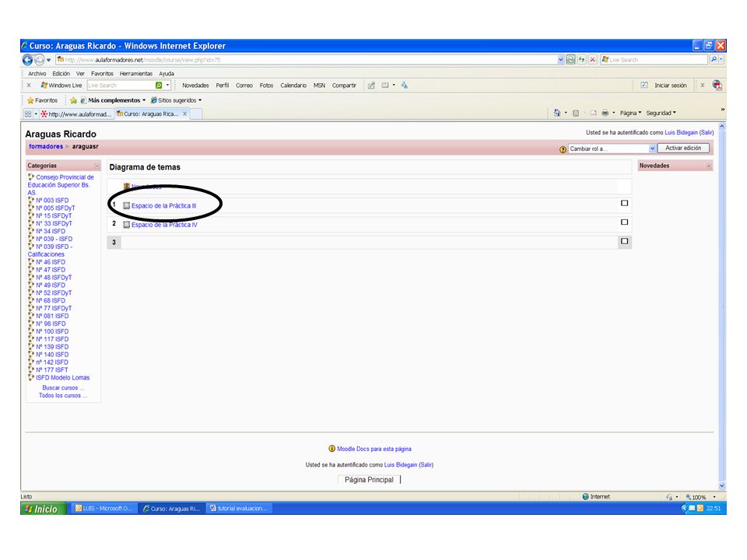Stop loading with the red X icon

(593, 60)
